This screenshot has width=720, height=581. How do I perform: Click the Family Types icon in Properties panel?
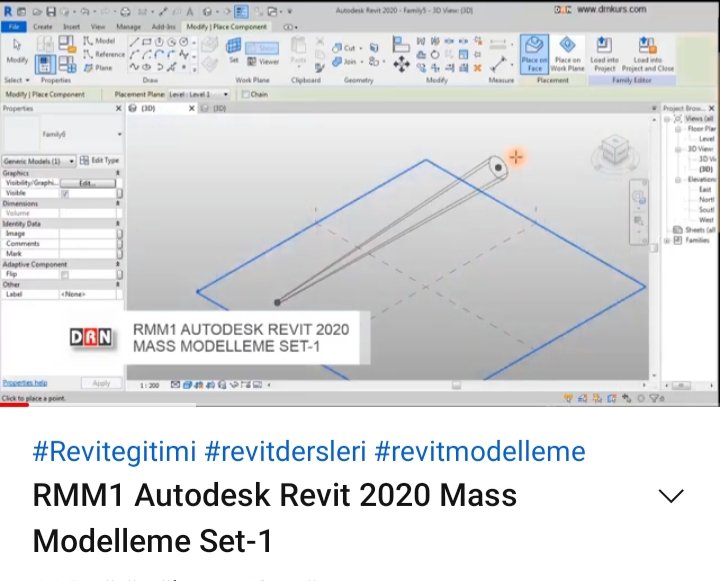67,64
